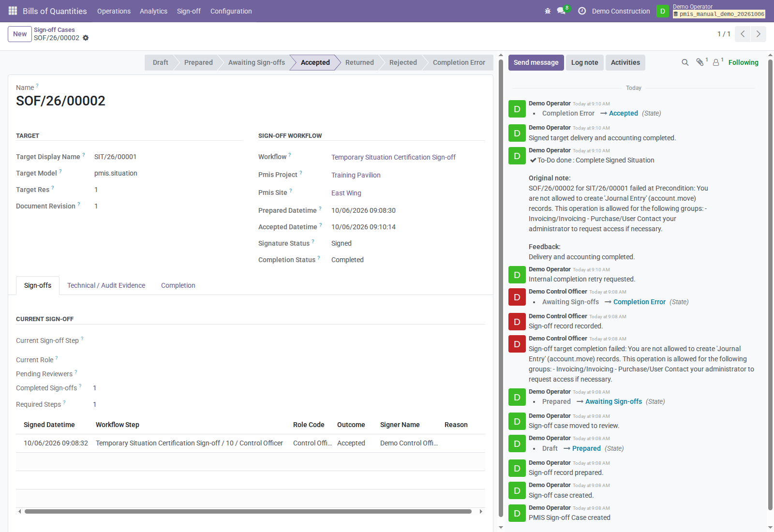This screenshot has height=532, width=774.
Task: Open Sign-off Cases breadcrumb link
Action: [x=54, y=30]
